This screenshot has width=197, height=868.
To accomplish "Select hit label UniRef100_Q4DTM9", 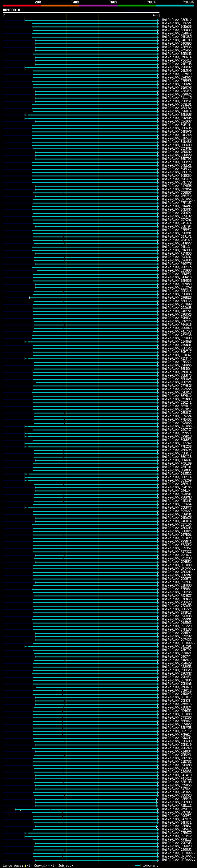I will point(176,40).
